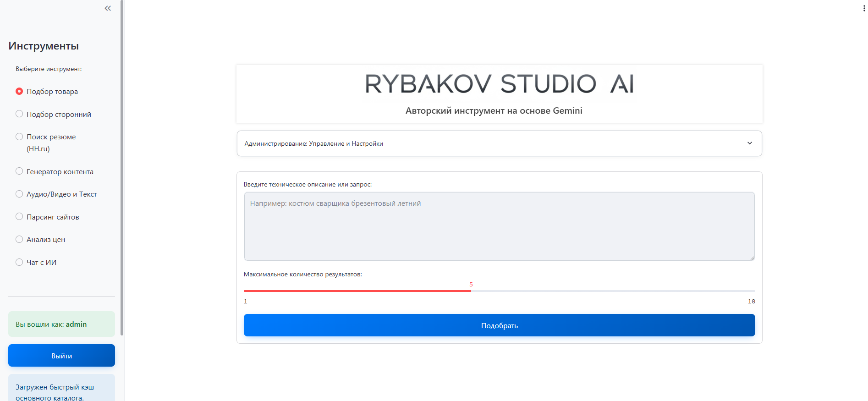Select Аудио/Видео и Текст option
The height and width of the screenshot is (401, 868).
[x=19, y=194]
